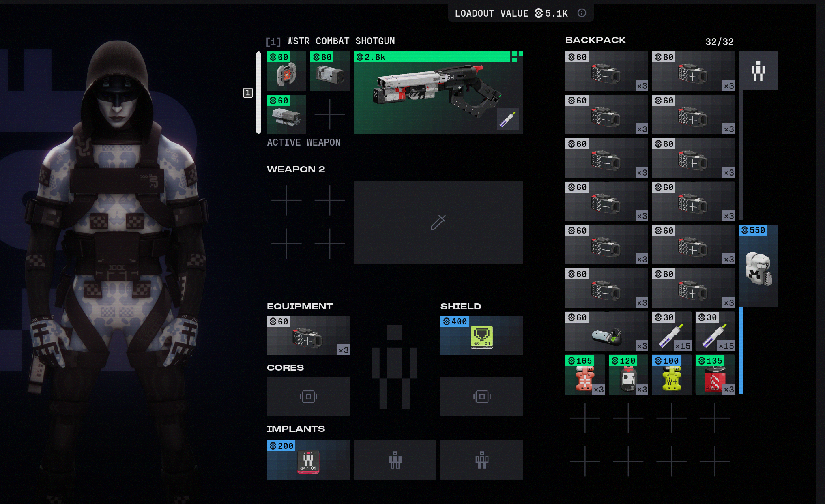Select the empty Weapon 2 main slot
The image size is (825, 504).
438,222
